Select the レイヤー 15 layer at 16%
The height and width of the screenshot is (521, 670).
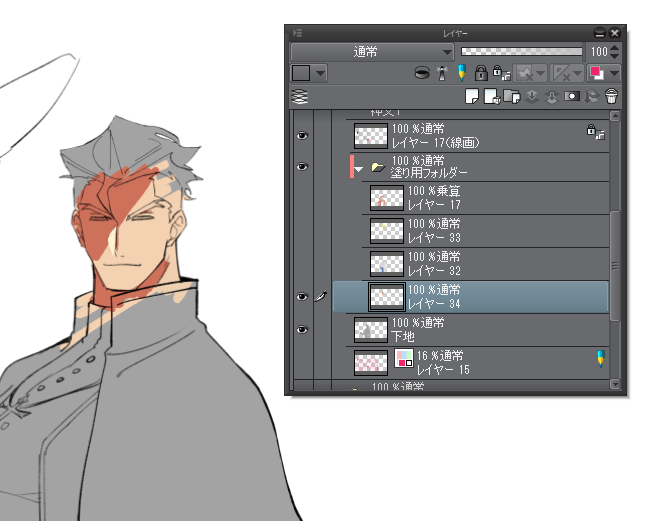click(x=477, y=362)
